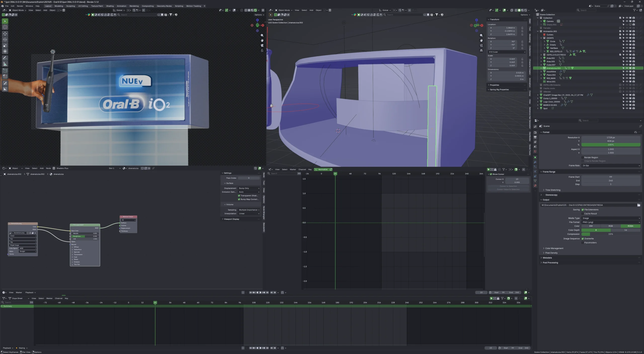Switch to the Animation workspace tab

[x=122, y=6]
